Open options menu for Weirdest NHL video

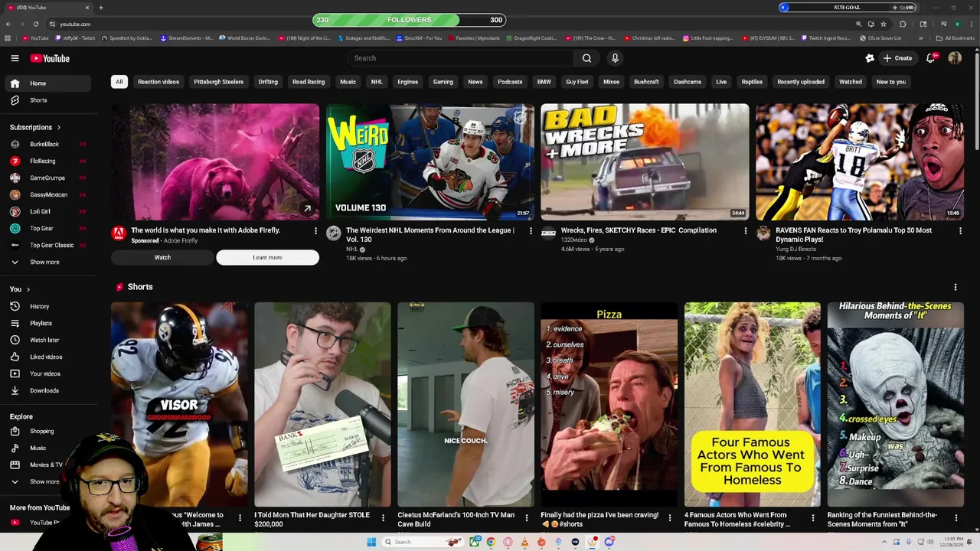pyautogui.click(x=531, y=231)
